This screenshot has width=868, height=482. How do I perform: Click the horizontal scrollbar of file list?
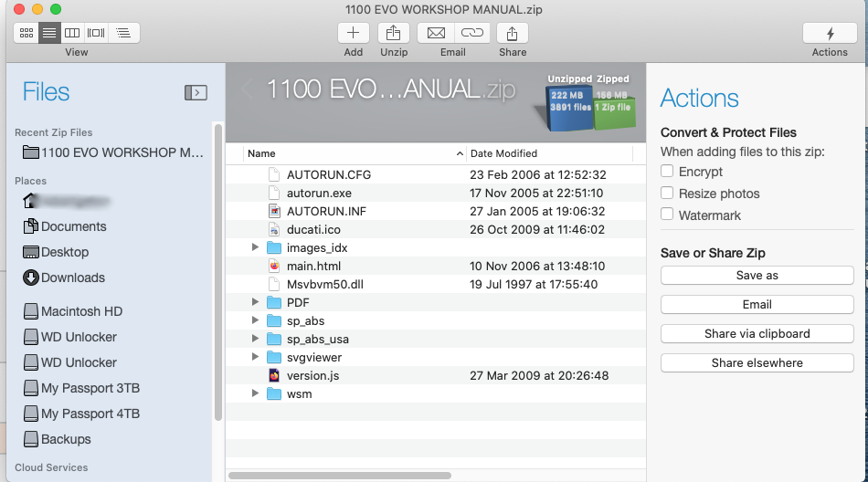tap(340, 476)
